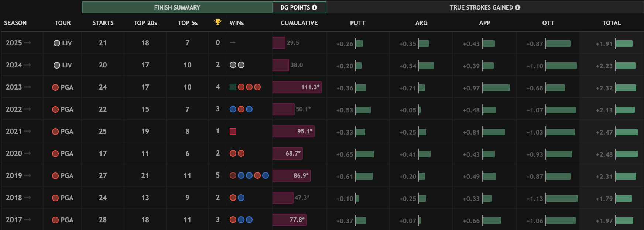Image resolution: width=644 pixels, height=230 pixels.
Task: Sort by the TOTAL column header
Action: [612, 23]
